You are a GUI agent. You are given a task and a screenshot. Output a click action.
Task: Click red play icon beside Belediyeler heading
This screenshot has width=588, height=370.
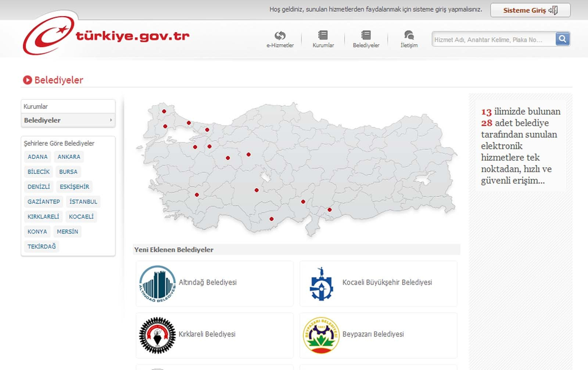[x=27, y=80]
